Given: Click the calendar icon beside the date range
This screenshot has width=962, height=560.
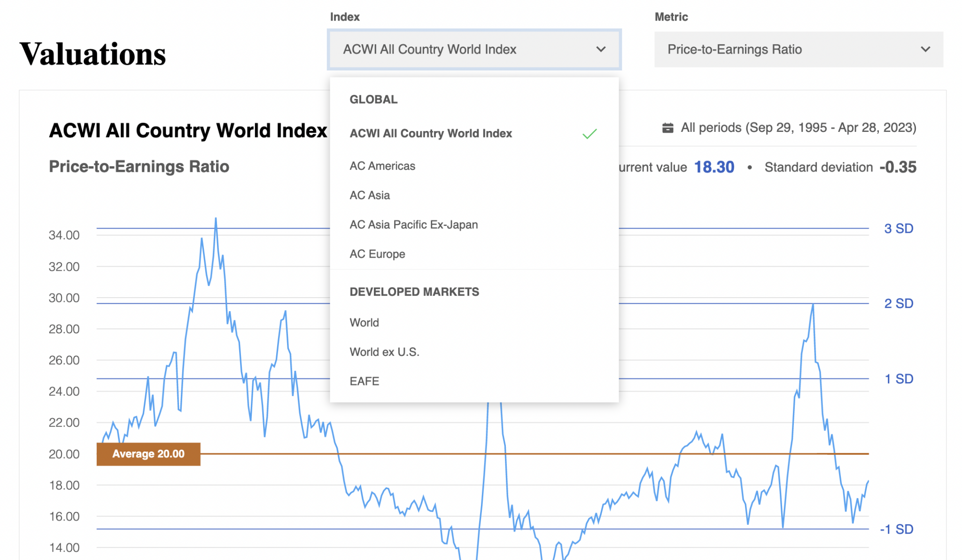Looking at the screenshot, I should coord(669,127).
